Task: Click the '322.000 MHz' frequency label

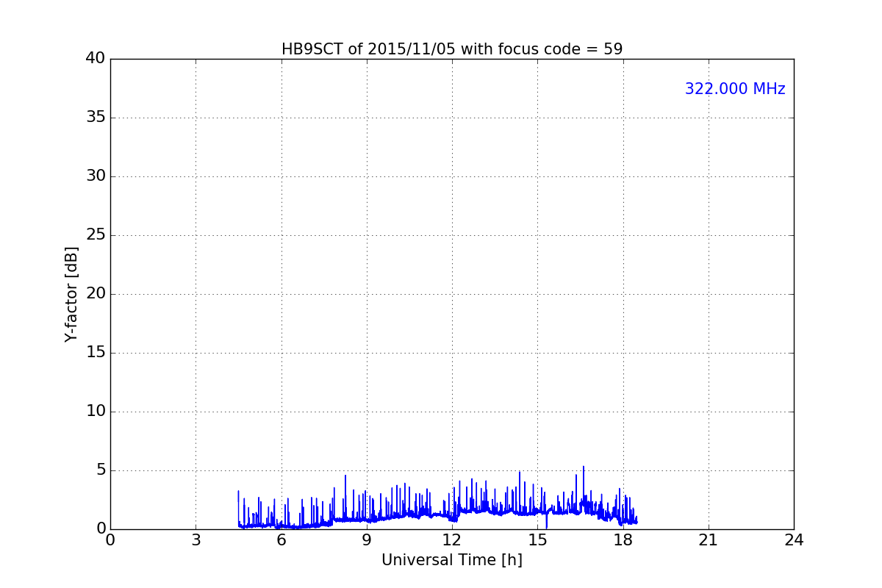Action: [x=735, y=89]
